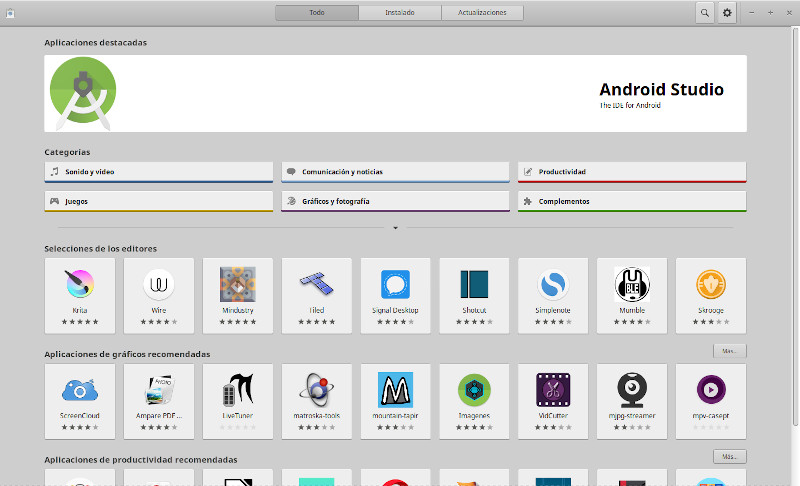Open the Gráficos y fotografía category

(395, 201)
